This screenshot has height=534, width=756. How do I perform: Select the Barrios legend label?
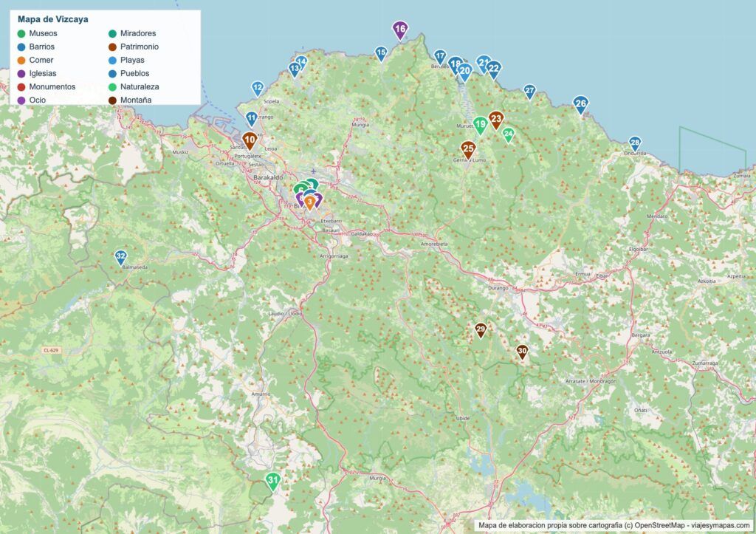point(42,47)
